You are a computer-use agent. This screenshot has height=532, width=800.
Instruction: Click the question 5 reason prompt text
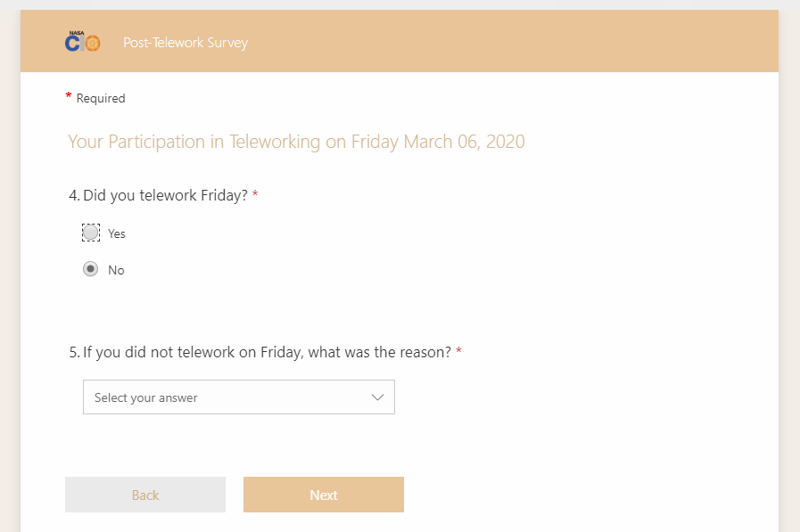tap(267, 352)
